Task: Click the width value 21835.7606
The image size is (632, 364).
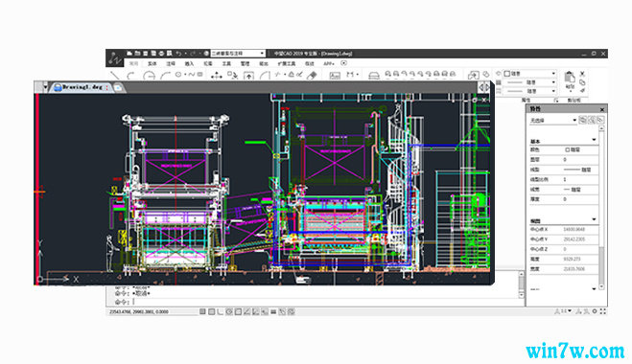Action: [x=573, y=268]
